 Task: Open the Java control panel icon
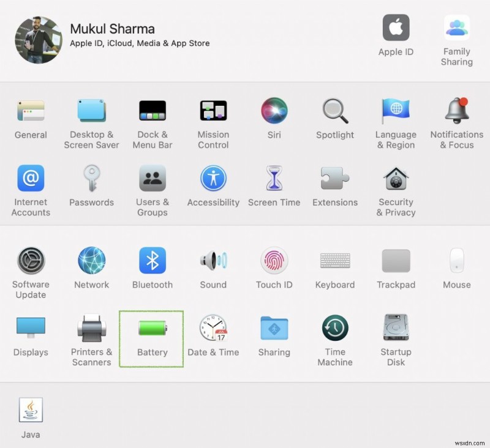pyautogui.click(x=31, y=409)
